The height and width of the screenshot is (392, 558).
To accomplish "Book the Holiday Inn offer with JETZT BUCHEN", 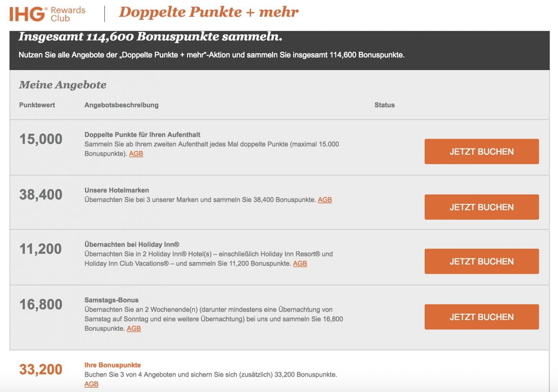I will 481,261.
